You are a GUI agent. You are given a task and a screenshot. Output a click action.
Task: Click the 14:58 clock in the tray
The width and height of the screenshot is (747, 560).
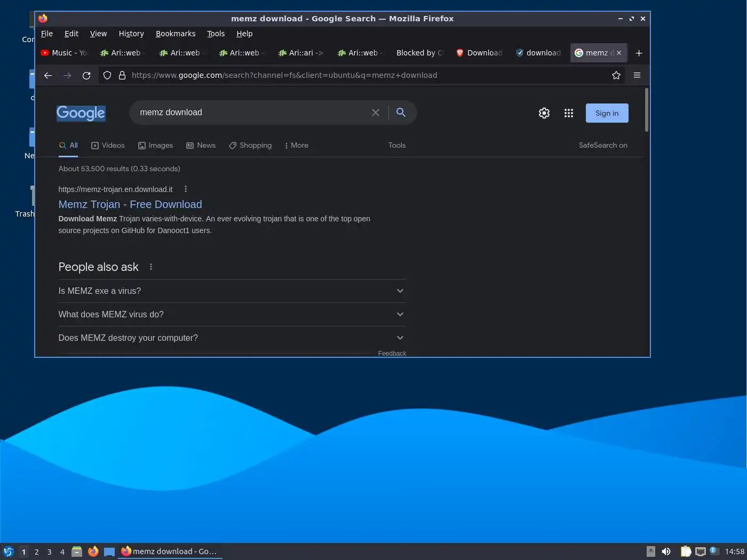point(735,551)
